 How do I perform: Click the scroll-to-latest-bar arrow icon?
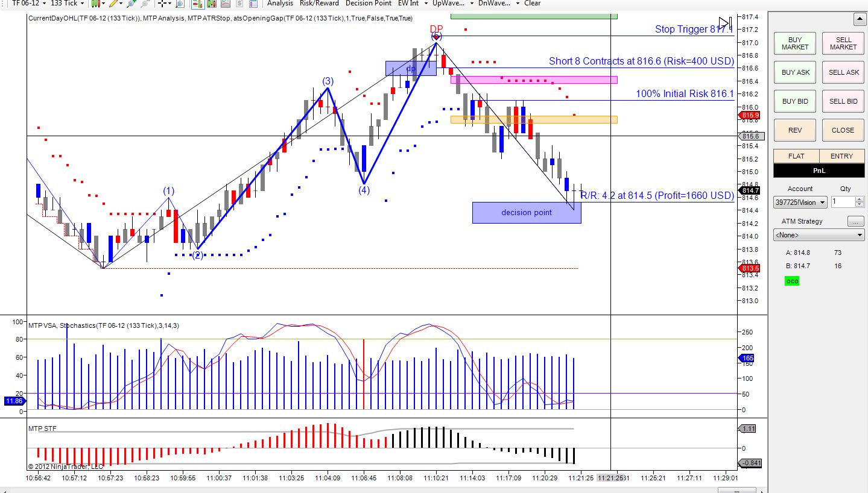click(x=724, y=25)
